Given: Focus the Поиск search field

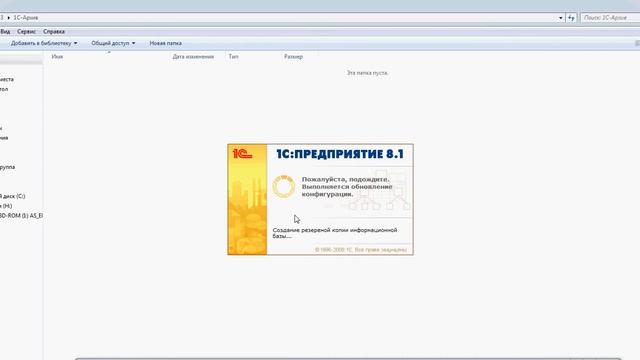Looking at the screenshot, I should coord(610,18).
